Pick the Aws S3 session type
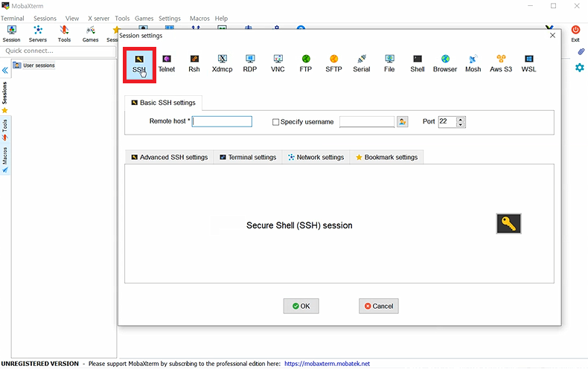Viewport: 588px width, 369px height. 501,64
